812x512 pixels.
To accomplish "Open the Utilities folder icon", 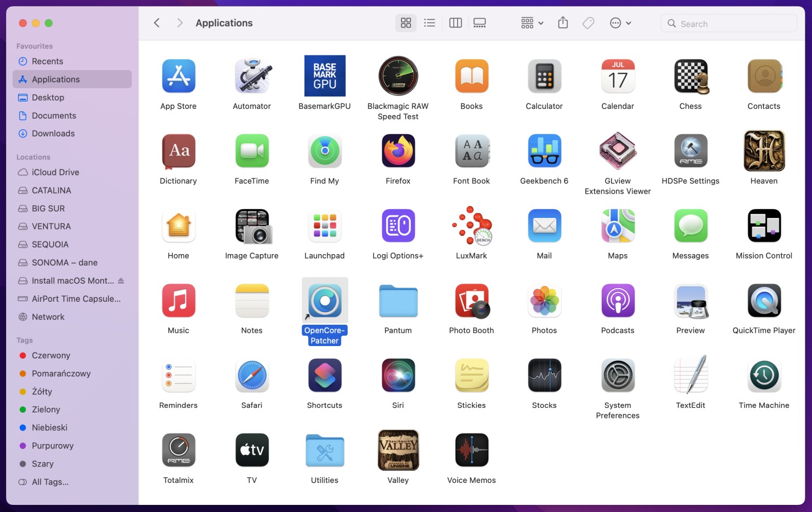I will point(325,451).
